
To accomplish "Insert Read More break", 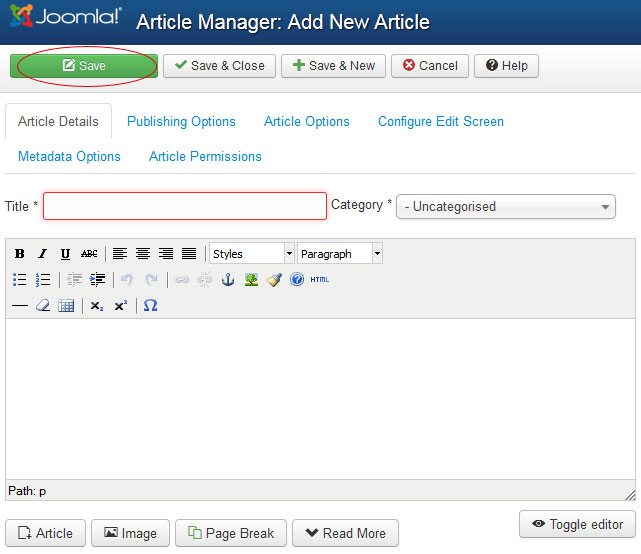I will click(x=345, y=533).
